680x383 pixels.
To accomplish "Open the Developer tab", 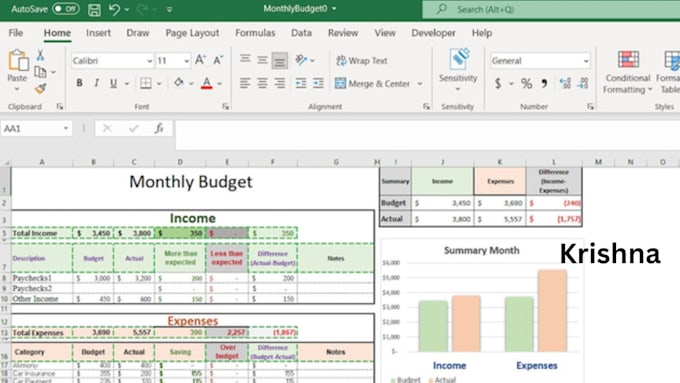I will (x=433, y=33).
